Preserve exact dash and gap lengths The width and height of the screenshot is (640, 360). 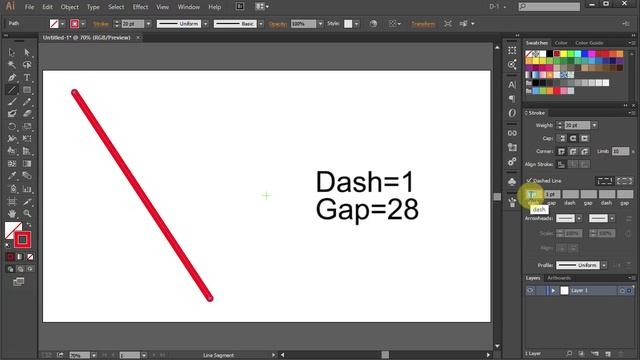(x=604, y=180)
